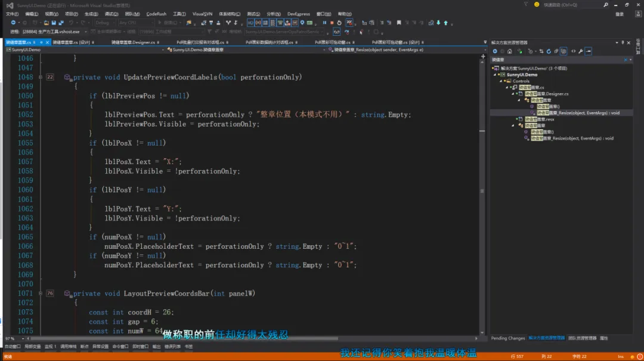Click the Navigate Backward arrow in main toolbar
This screenshot has width=644, height=361.
tap(13, 23)
